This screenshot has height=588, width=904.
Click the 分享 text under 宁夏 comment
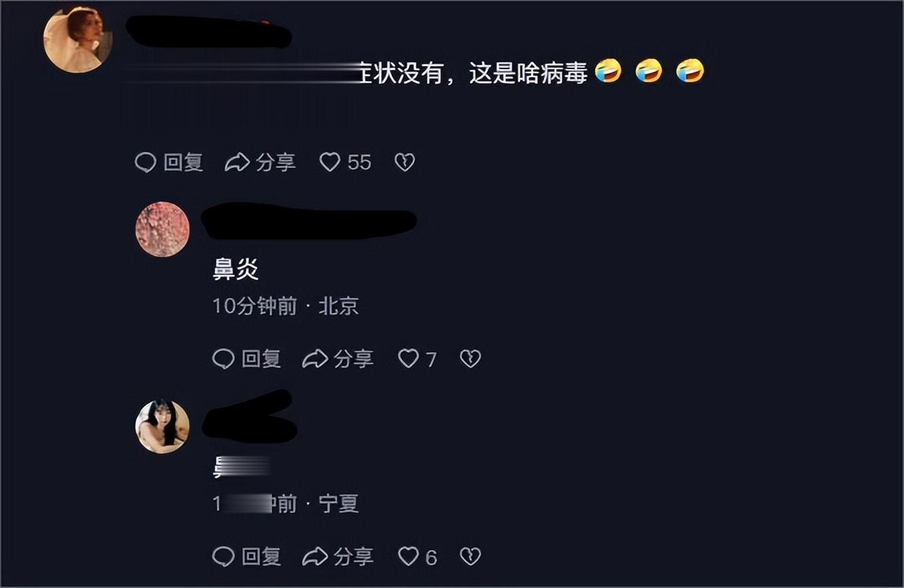pos(354,557)
